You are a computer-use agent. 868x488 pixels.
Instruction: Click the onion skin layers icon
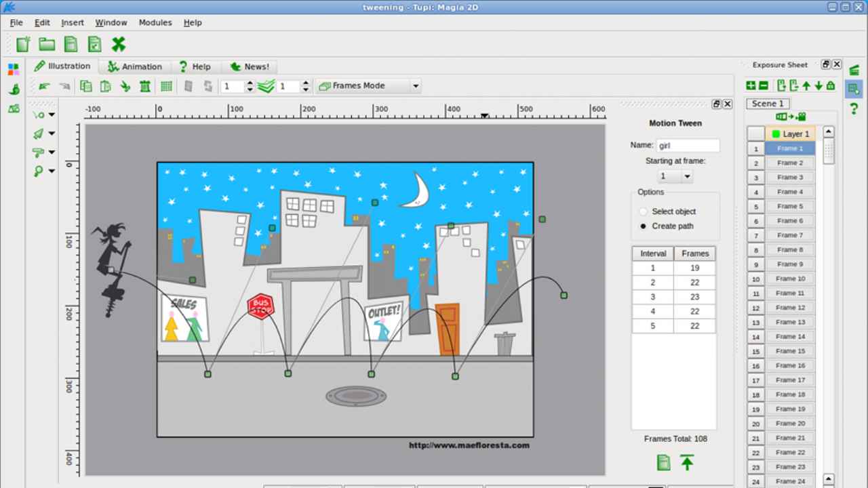pos(266,86)
